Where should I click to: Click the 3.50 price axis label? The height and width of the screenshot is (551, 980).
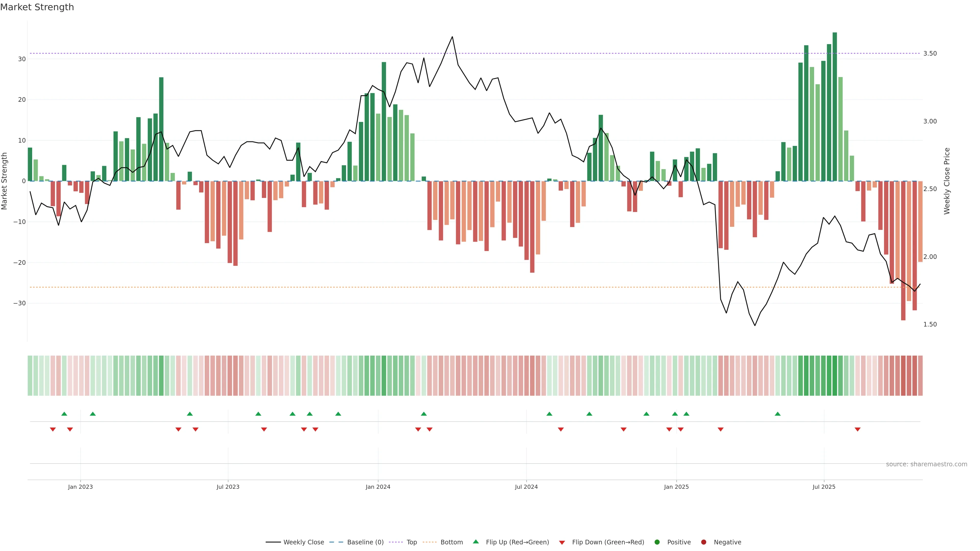930,53
